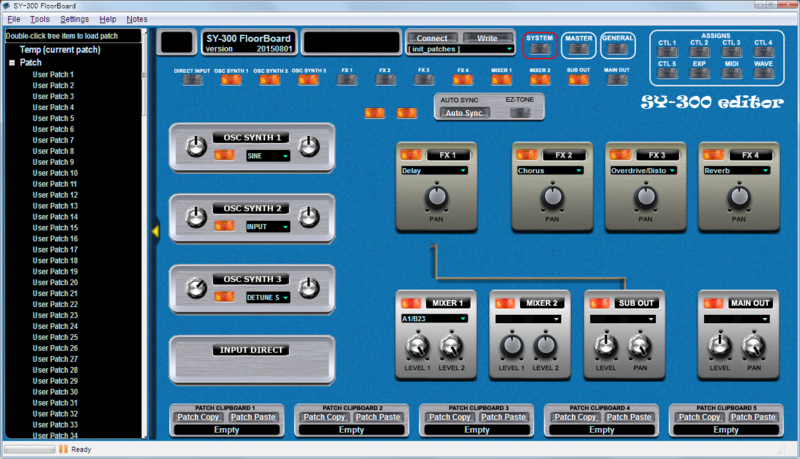
Task: Toggle the FX 2 Chorus pedal on/off
Action: (x=527, y=155)
